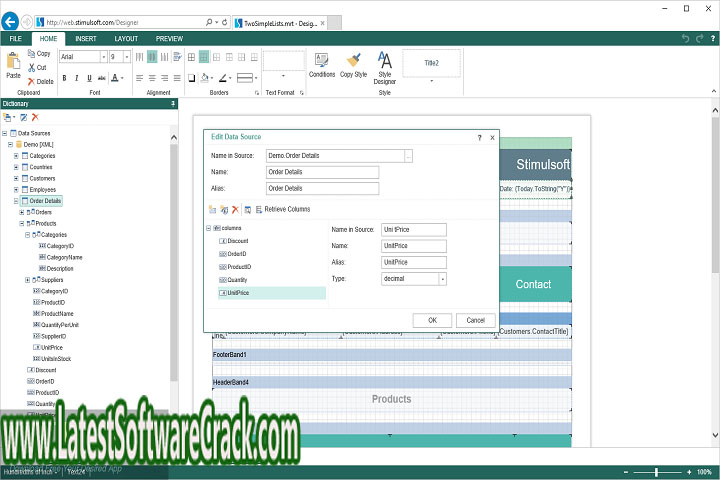Click the Copy Style brush

tap(353, 65)
